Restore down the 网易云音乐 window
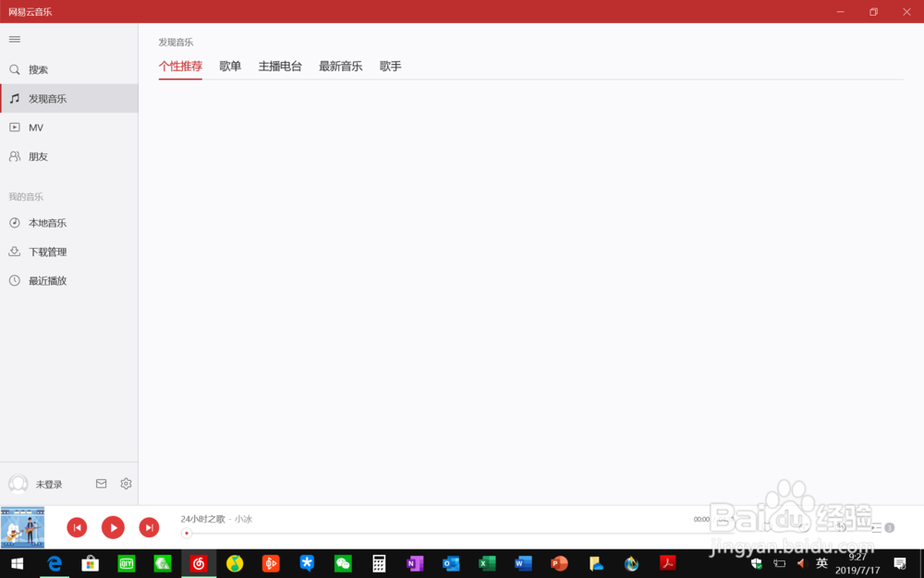 coord(873,12)
